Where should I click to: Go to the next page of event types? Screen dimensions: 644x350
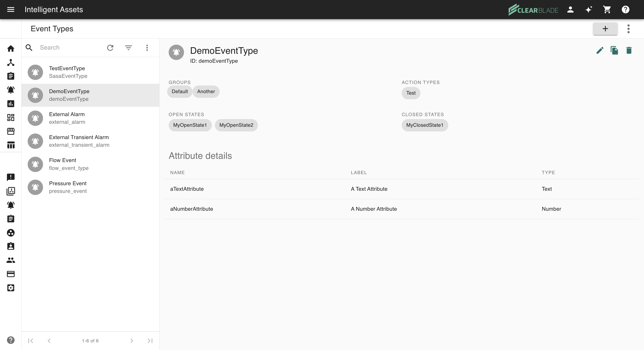tap(132, 340)
